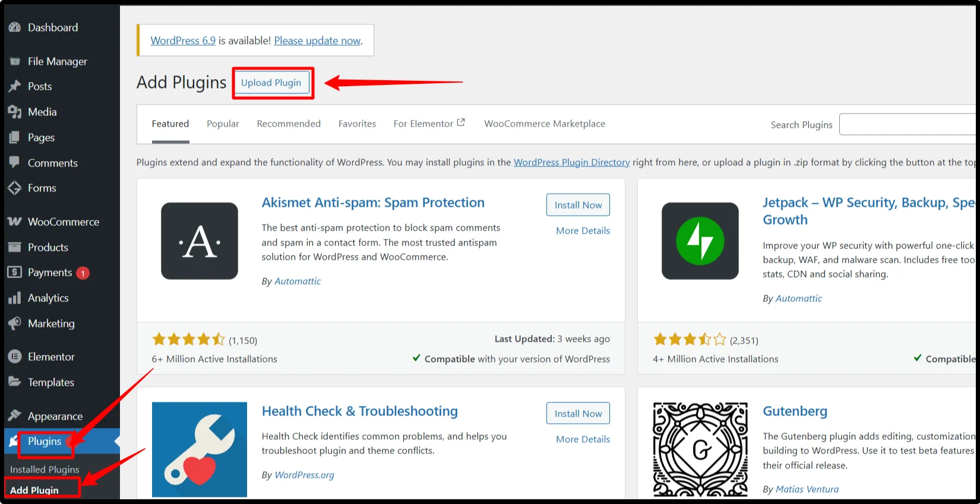980x504 pixels.
Task: Click the Add Plugins page heading
Action: pyautogui.click(x=182, y=82)
